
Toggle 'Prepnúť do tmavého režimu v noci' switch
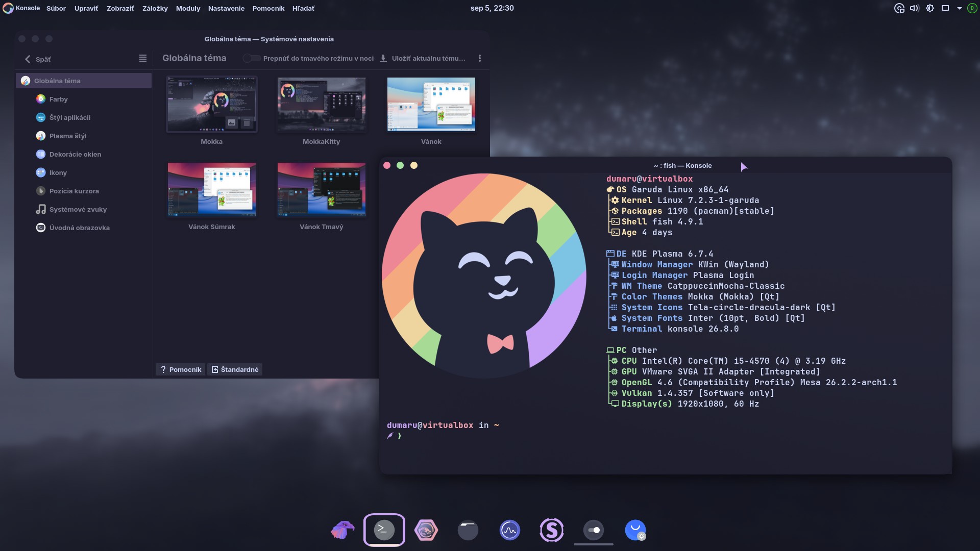click(x=251, y=58)
